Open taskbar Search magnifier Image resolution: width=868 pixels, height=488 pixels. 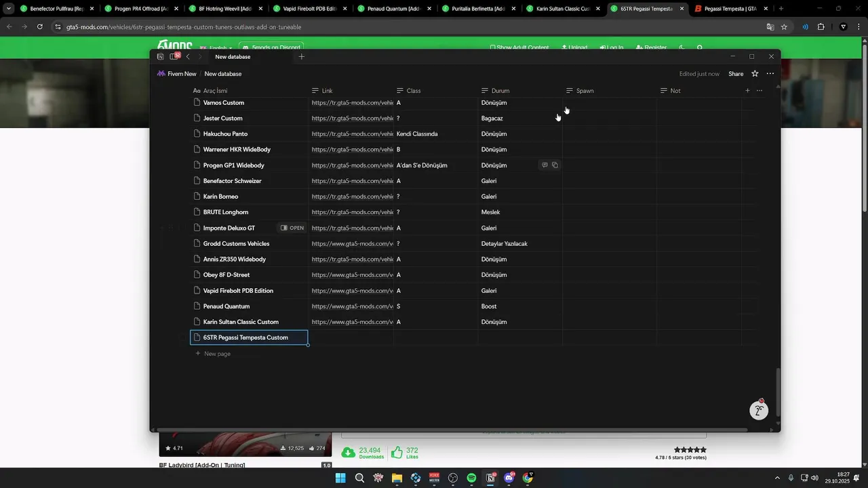click(x=359, y=478)
